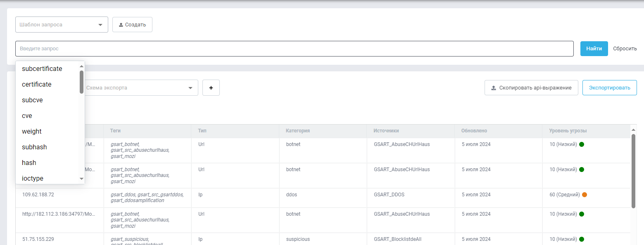
Task: Click the green threat dot in first row
Action: (582, 144)
